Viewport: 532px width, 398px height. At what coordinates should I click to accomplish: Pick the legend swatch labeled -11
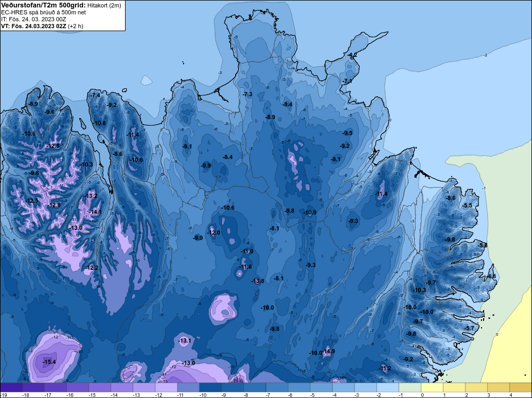(188, 387)
